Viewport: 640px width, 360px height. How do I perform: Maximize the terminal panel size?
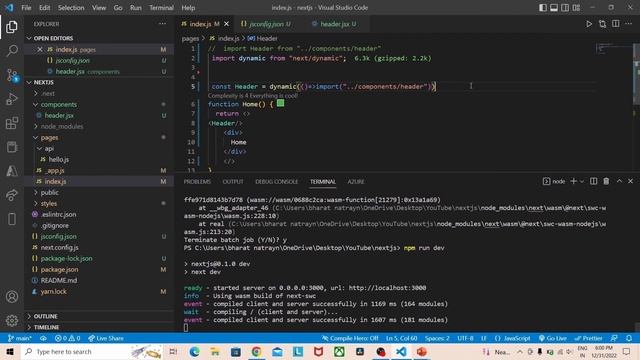pyautogui.click(x=619, y=181)
